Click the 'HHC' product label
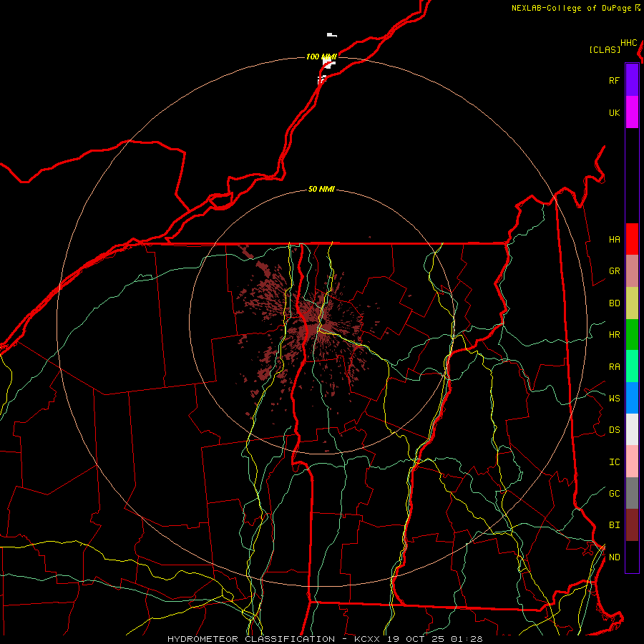 tap(629, 43)
